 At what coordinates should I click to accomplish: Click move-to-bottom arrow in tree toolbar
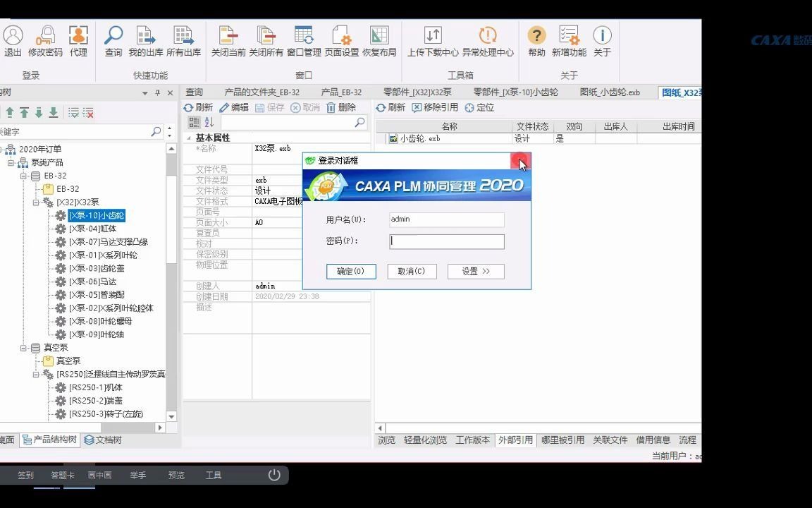(54, 112)
